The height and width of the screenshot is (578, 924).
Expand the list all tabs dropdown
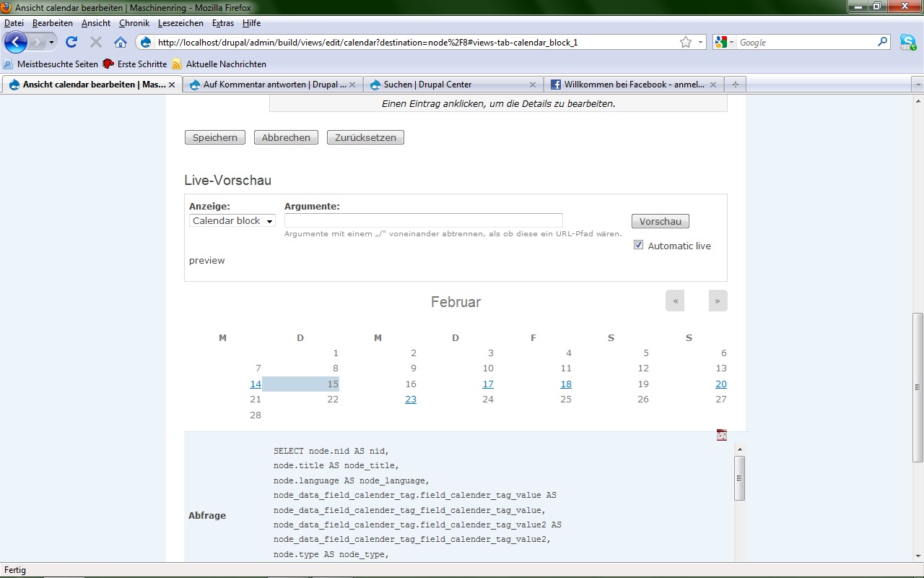coord(918,85)
